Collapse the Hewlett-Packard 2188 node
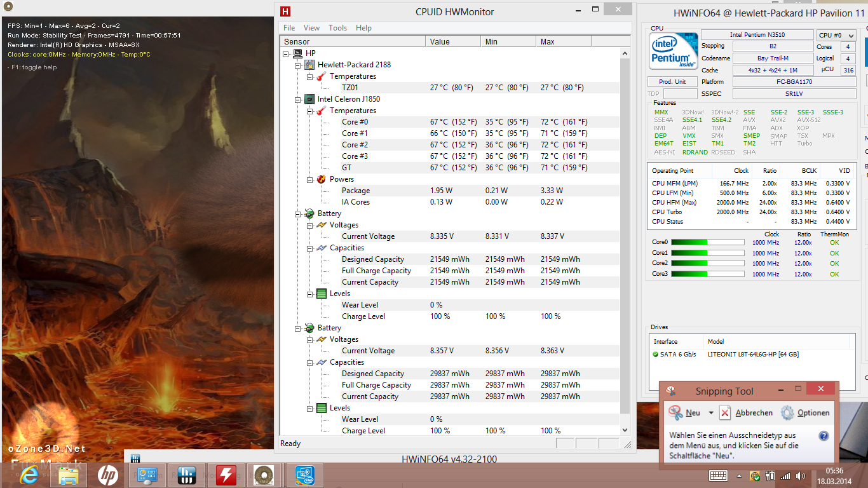The width and height of the screenshot is (868, 488). (299, 65)
